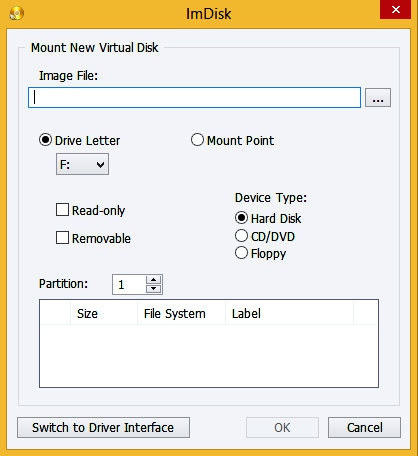Click the Partition number field
This screenshot has height=456, width=418.
pyautogui.click(x=129, y=285)
